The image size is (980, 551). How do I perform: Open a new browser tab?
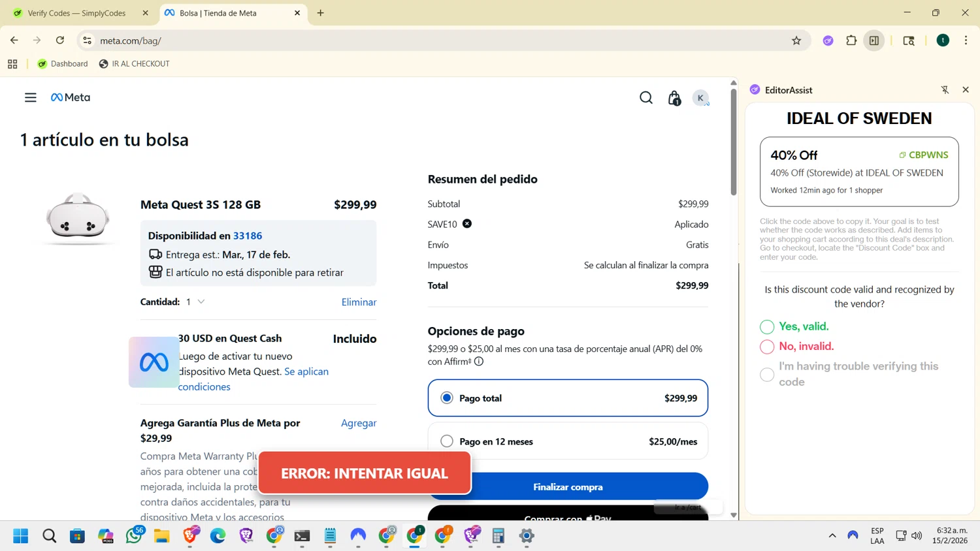pos(320,13)
